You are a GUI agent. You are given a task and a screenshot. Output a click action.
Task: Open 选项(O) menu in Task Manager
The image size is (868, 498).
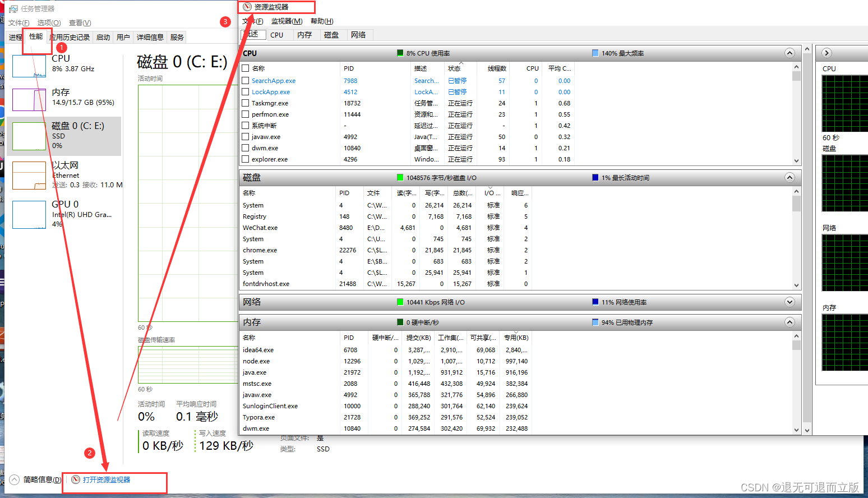pyautogui.click(x=49, y=23)
